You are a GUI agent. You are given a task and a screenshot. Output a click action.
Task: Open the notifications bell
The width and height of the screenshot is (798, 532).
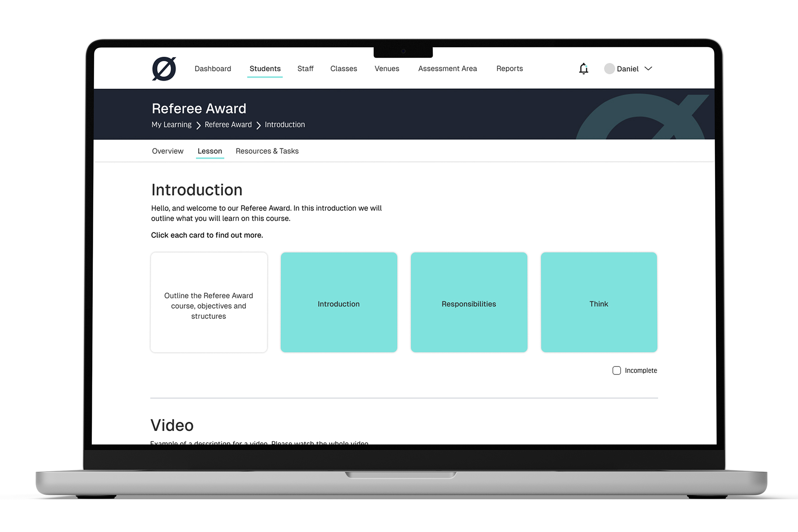[583, 68]
